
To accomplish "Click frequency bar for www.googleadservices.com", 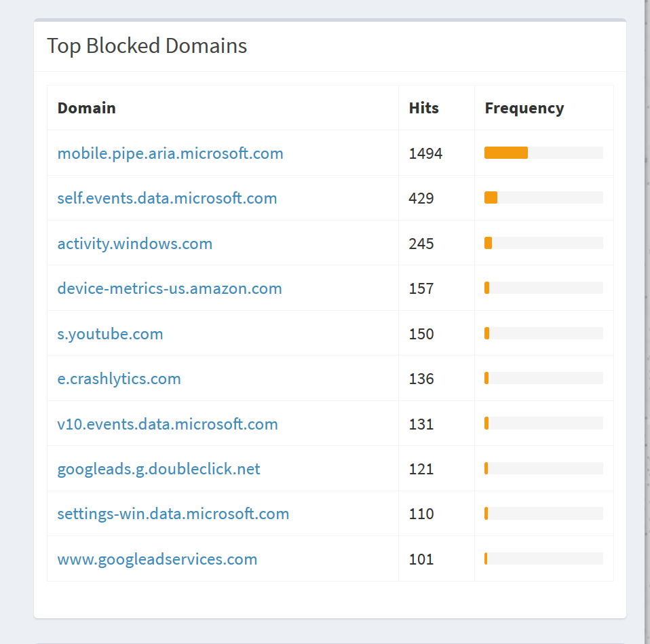I will point(543,558).
